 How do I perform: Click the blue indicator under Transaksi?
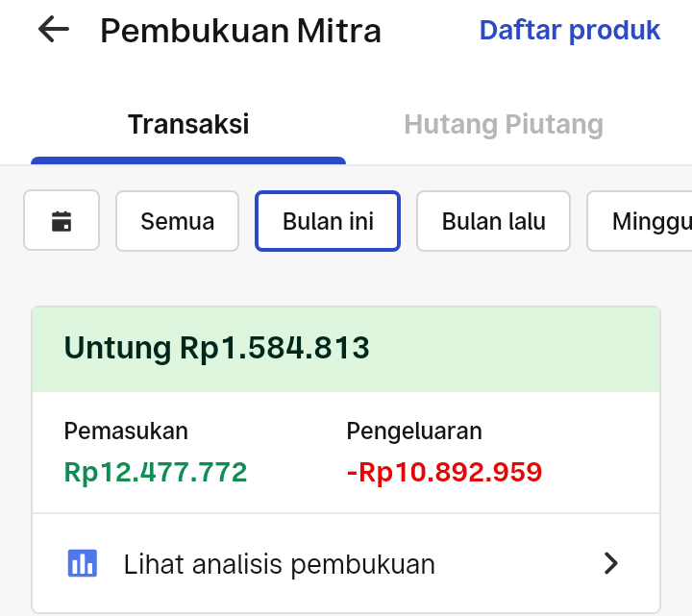coord(188,160)
